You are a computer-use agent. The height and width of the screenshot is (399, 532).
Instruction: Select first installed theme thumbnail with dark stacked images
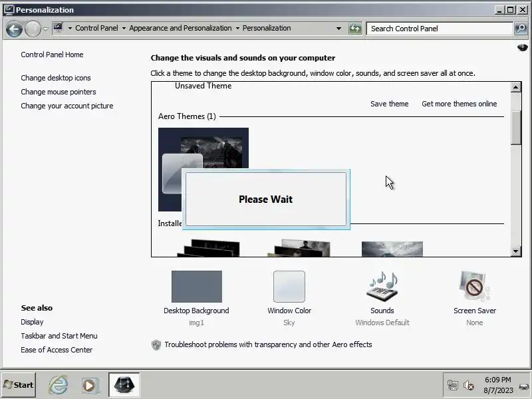click(x=209, y=248)
